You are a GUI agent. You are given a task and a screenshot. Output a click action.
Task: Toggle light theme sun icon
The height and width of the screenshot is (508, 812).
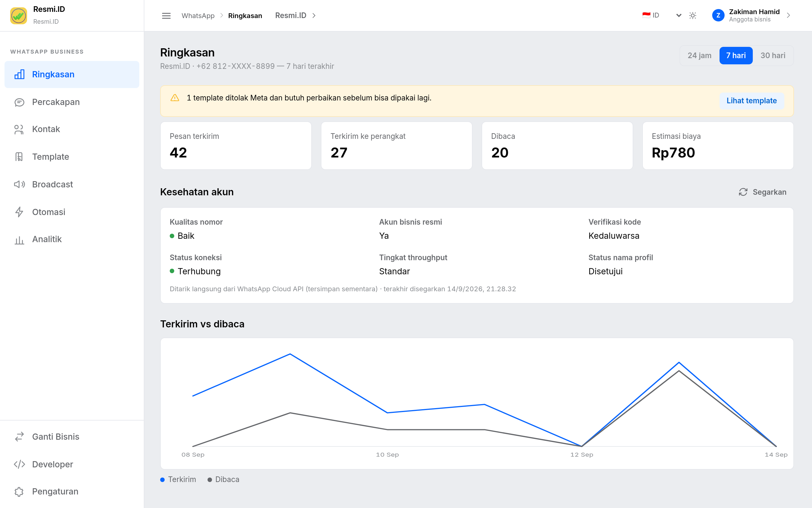[x=692, y=16]
